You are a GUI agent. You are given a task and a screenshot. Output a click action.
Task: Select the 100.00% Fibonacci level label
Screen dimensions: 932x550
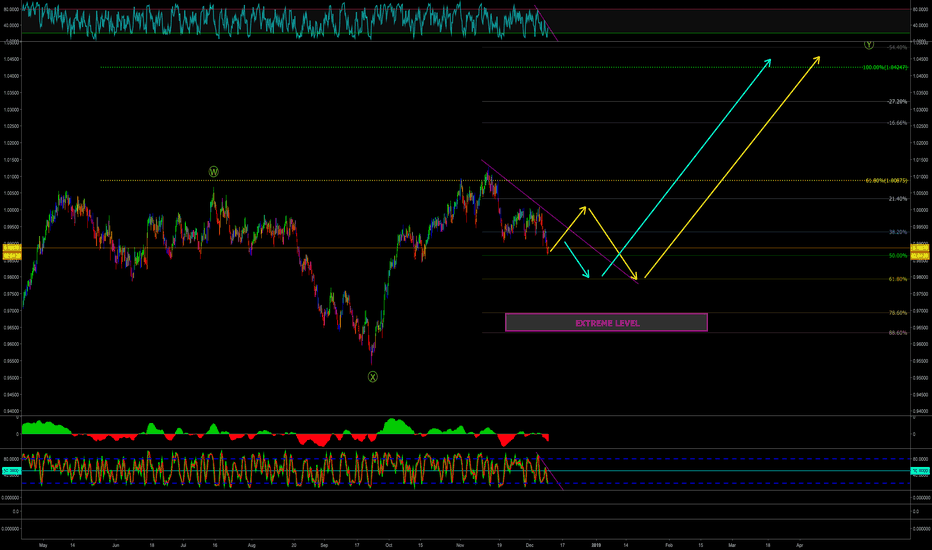click(885, 67)
